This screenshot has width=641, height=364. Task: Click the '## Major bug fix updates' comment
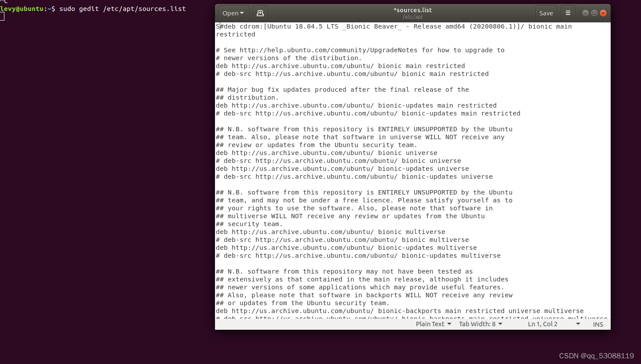pos(342,90)
